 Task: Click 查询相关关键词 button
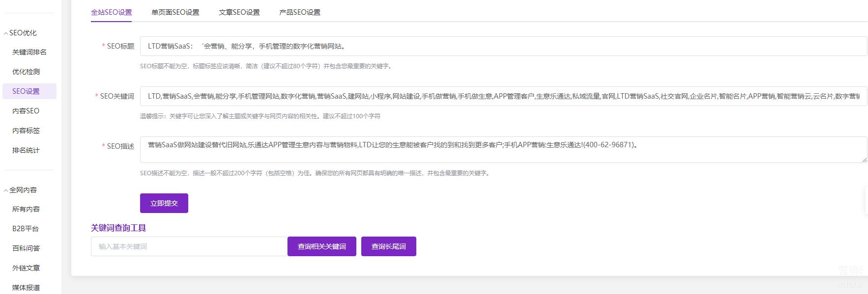click(322, 246)
